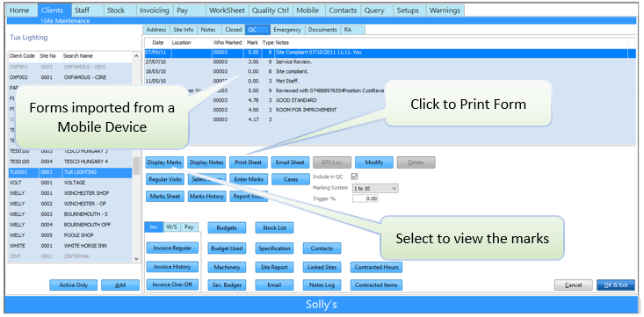This screenshot has height=317, width=644.
Task: Switch to the RA sub-tab
Action: click(352, 30)
